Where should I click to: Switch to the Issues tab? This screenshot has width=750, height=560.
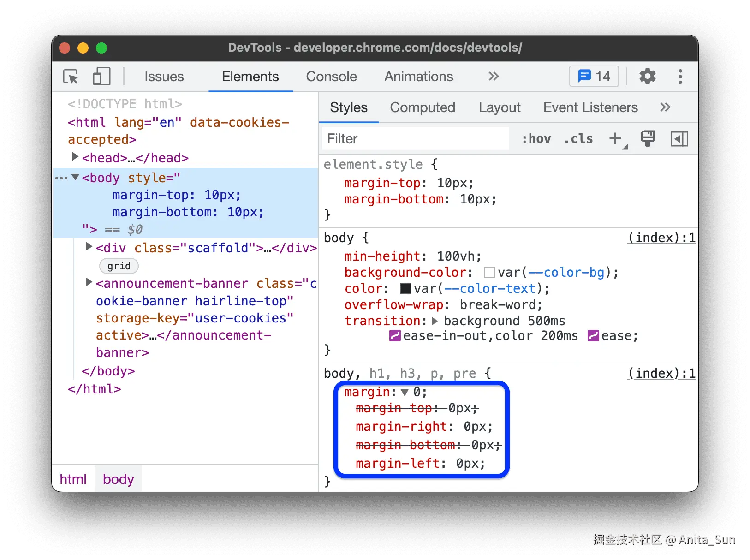pyautogui.click(x=164, y=77)
